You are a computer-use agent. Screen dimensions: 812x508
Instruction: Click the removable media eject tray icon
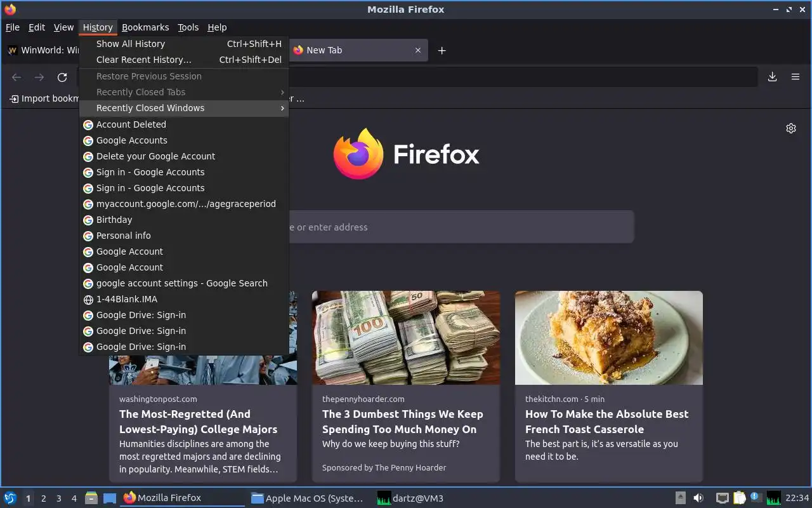coord(681,498)
